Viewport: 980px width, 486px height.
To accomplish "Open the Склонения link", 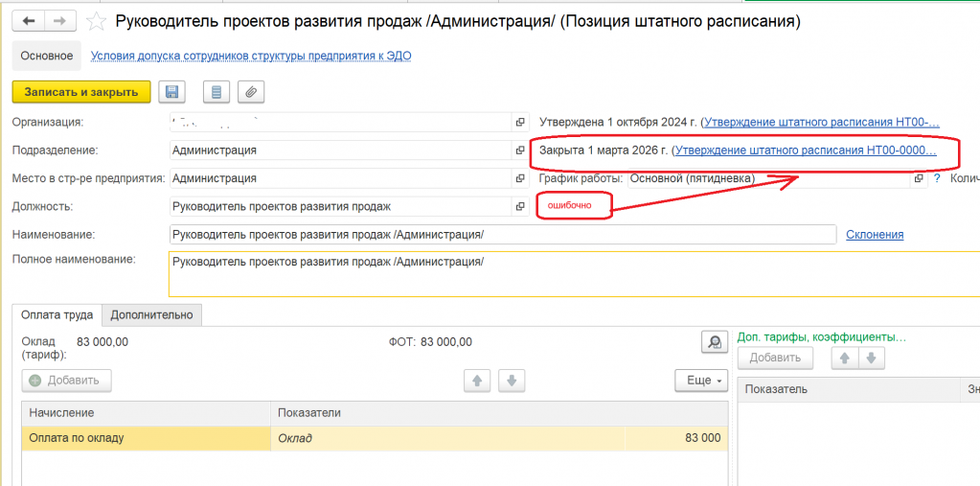I will click(x=875, y=235).
